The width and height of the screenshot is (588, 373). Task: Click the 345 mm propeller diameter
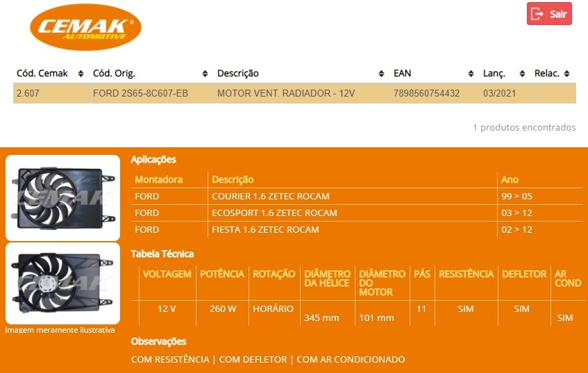pyautogui.click(x=321, y=318)
